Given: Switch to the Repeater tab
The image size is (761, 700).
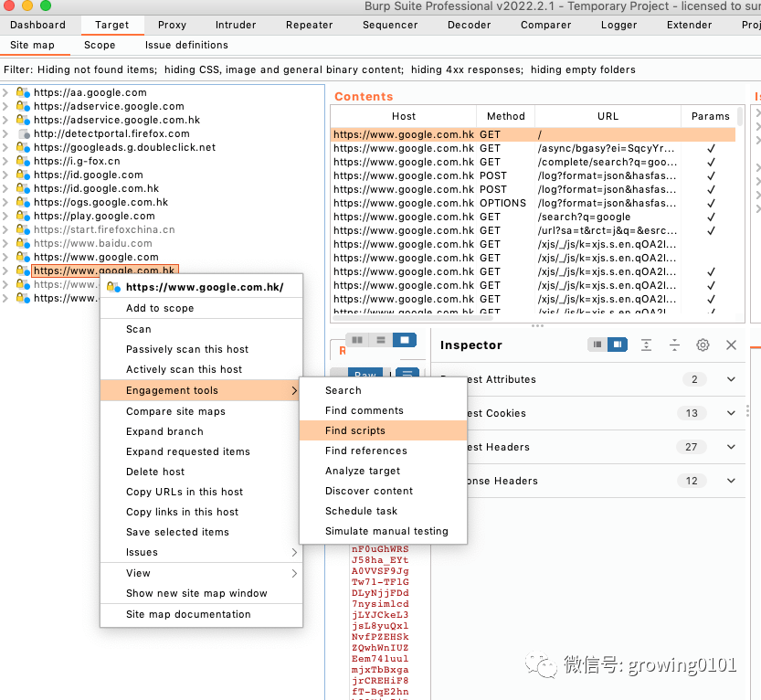Looking at the screenshot, I should [309, 25].
